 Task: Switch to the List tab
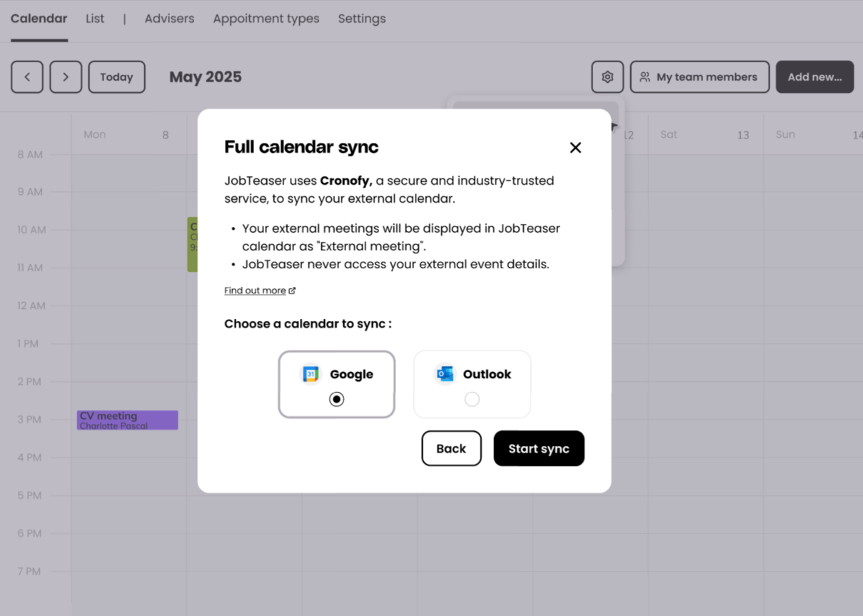click(95, 19)
